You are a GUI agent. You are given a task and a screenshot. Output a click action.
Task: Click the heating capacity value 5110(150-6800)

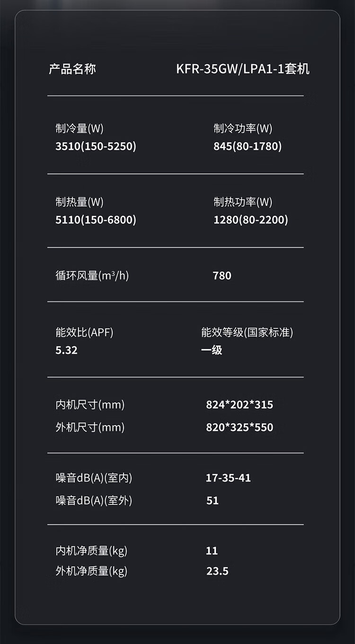tap(96, 220)
